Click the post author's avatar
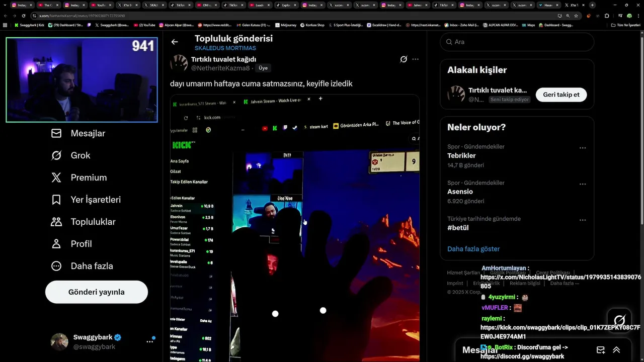Screen dimensions: 644x362 point(179,64)
